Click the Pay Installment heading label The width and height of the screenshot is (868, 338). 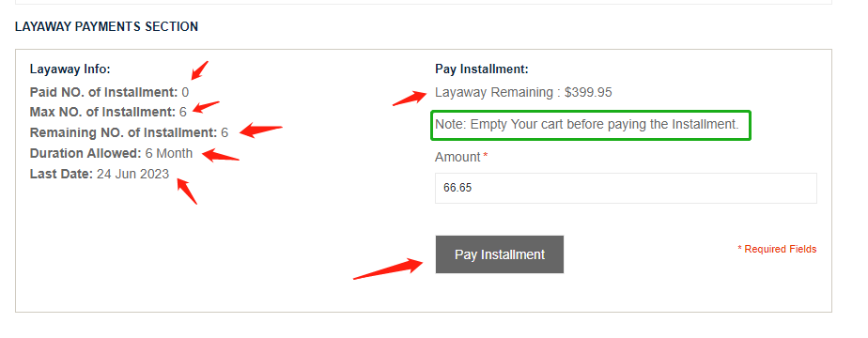[482, 69]
